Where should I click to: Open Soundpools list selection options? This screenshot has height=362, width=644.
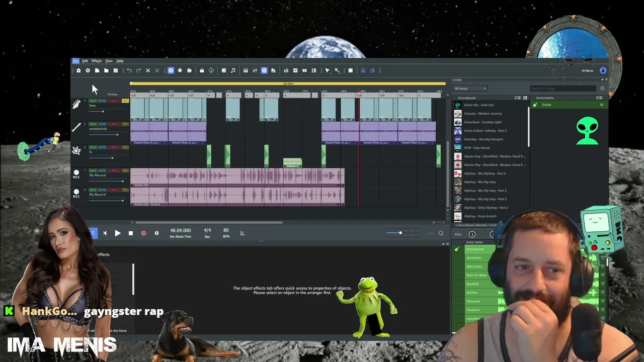(x=517, y=98)
